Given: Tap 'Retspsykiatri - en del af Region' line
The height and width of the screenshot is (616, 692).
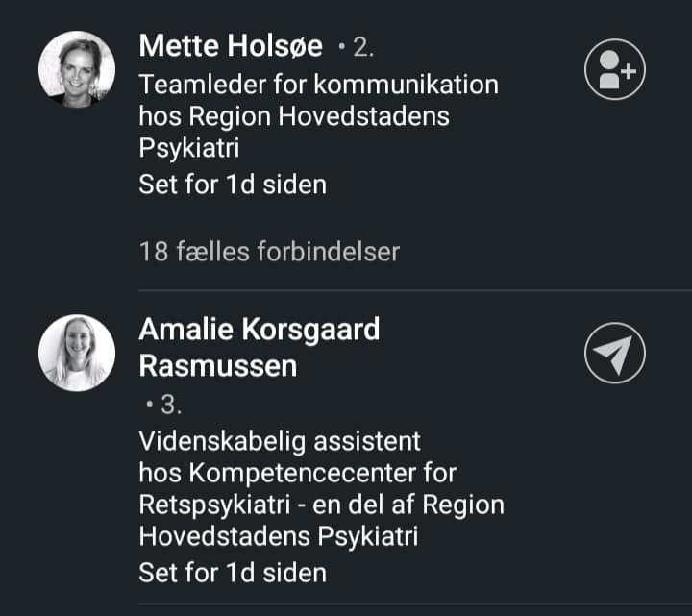Looking at the screenshot, I should [x=321, y=505].
